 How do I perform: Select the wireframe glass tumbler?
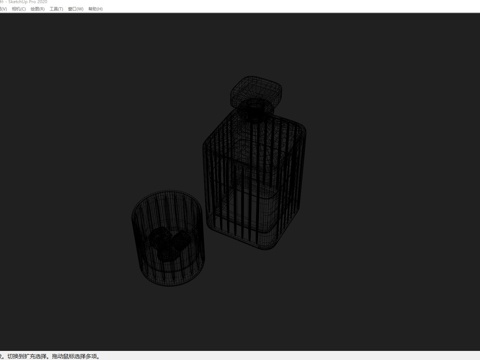click(x=168, y=238)
